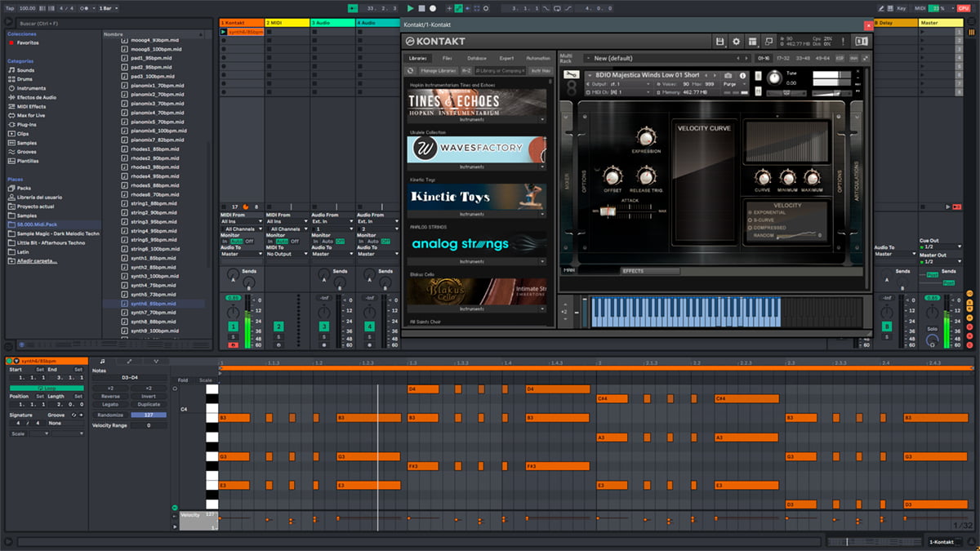Switch to the Kontakt Files tab
The image size is (980, 551).
point(448,58)
